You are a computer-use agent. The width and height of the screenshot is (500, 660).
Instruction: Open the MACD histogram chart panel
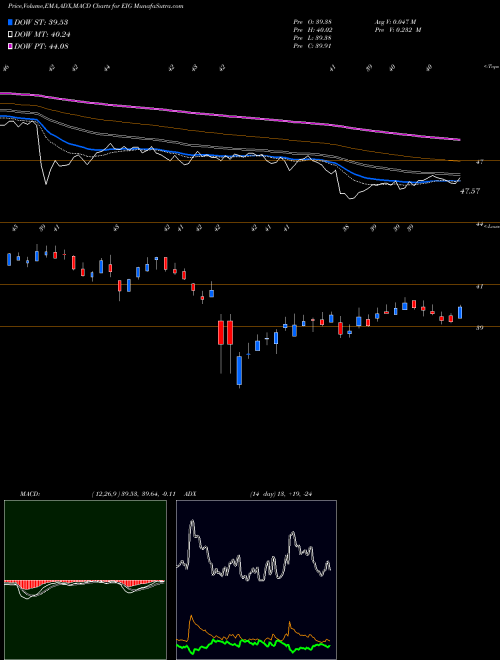[85, 580]
